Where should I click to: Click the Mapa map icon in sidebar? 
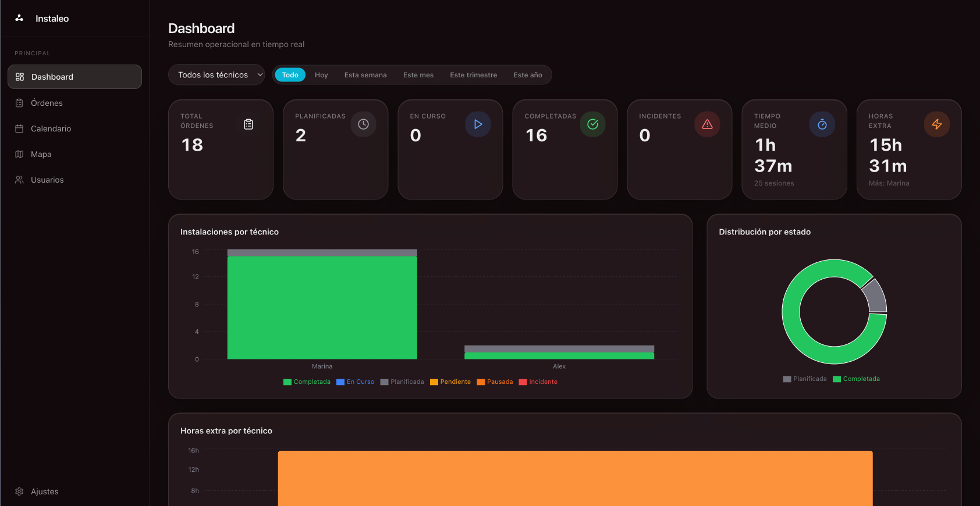(x=19, y=154)
